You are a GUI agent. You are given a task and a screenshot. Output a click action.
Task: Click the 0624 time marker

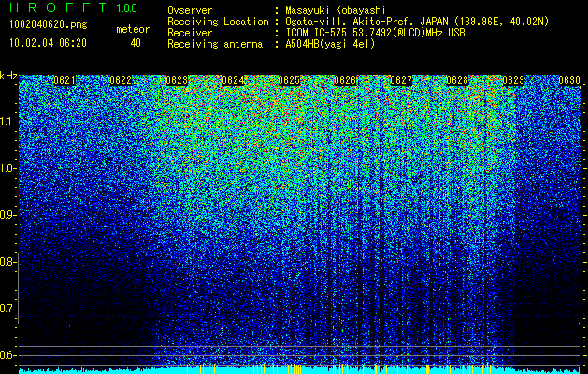(233, 80)
